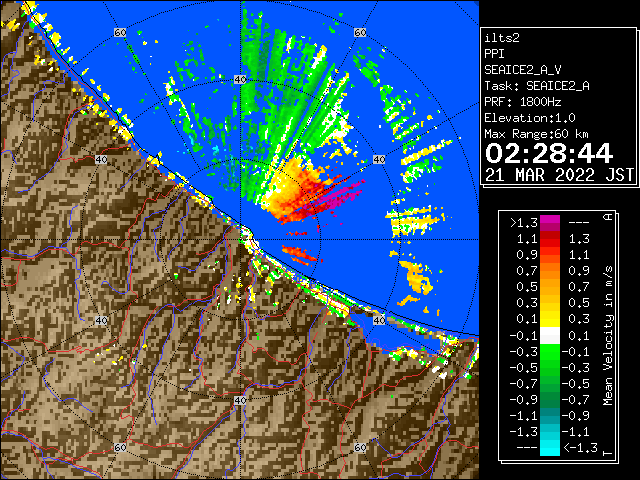Click the 60 range label in northwest
The image size is (640, 480).
tap(120, 32)
